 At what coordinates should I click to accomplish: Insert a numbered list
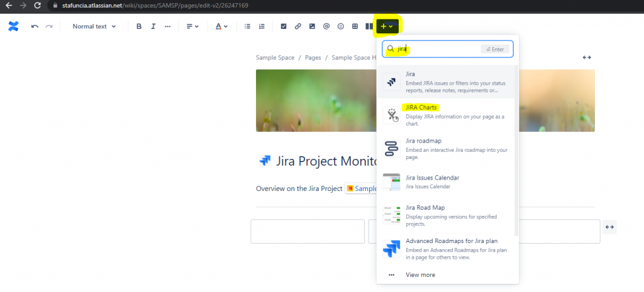click(262, 26)
